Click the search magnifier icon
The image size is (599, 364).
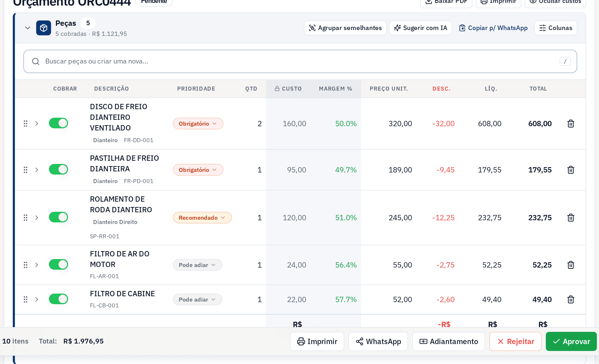36,61
